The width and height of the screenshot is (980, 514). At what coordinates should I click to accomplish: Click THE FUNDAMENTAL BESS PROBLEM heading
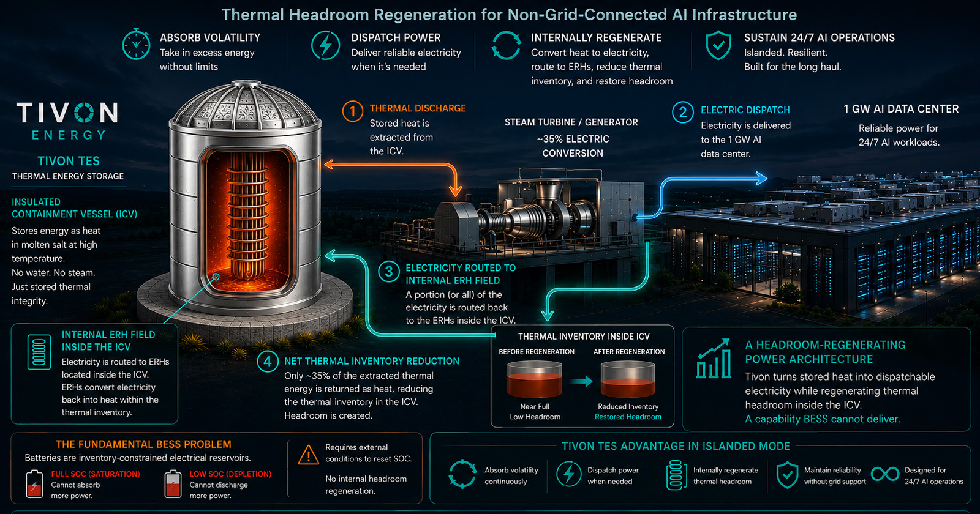pyautogui.click(x=143, y=444)
